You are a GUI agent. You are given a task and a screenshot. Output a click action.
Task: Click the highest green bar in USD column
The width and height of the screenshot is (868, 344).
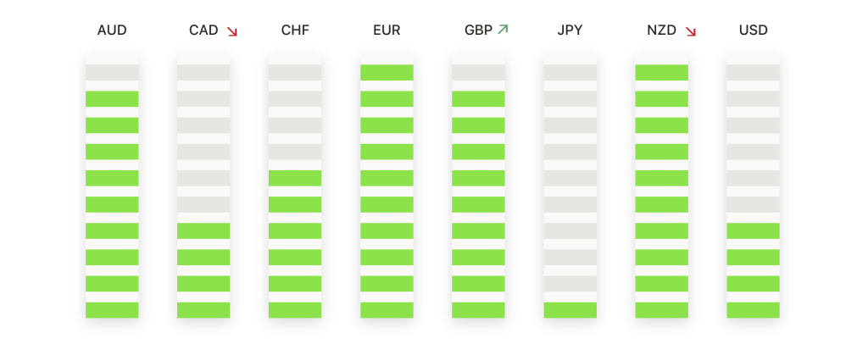pyautogui.click(x=754, y=230)
